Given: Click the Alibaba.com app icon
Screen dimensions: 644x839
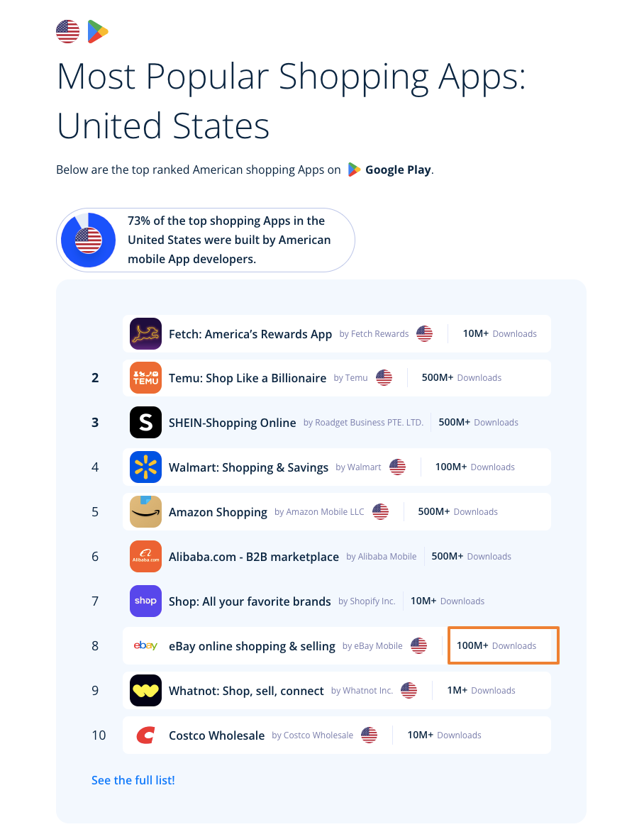Looking at the screenshot, I should click(145, 557).
